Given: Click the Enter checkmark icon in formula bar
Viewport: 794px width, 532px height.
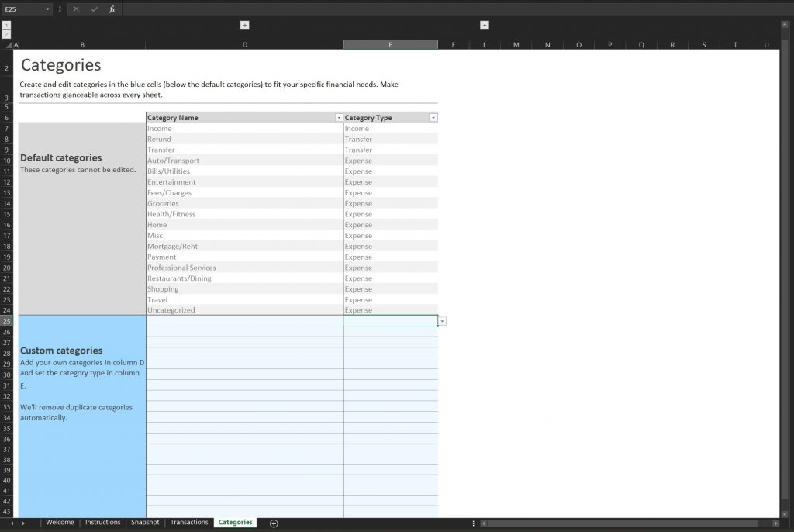Looking at the screenshot, I should 94,9.
